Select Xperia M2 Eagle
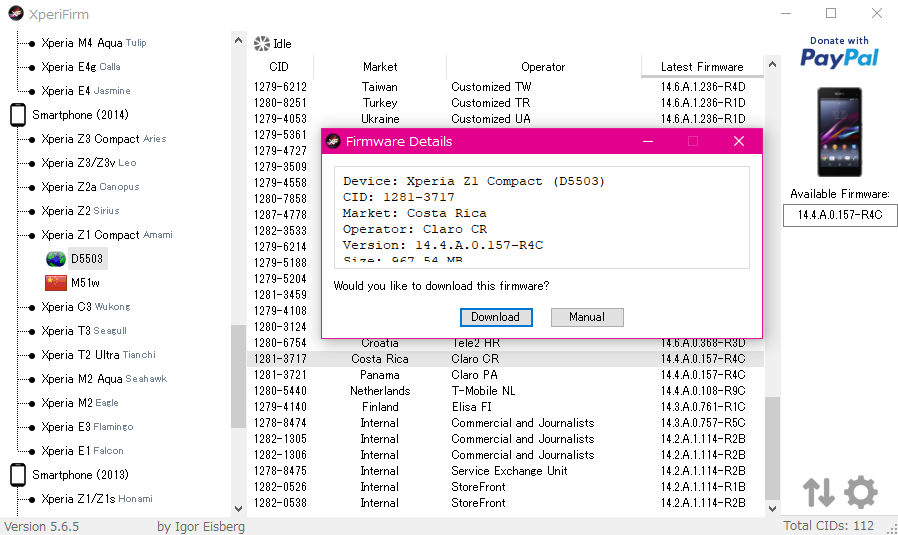The width and height of the screenshot is (898, 535). pyautogui.click(x=80, y=403)
